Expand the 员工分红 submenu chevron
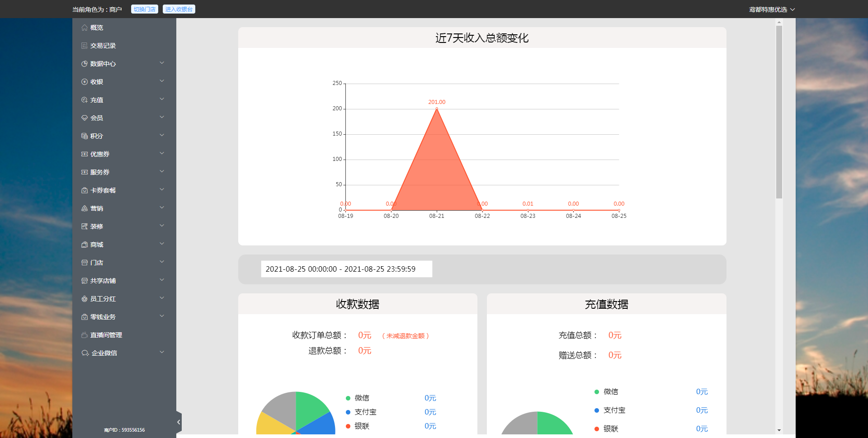This screenshot has height=438, width=868. (162, 298)
